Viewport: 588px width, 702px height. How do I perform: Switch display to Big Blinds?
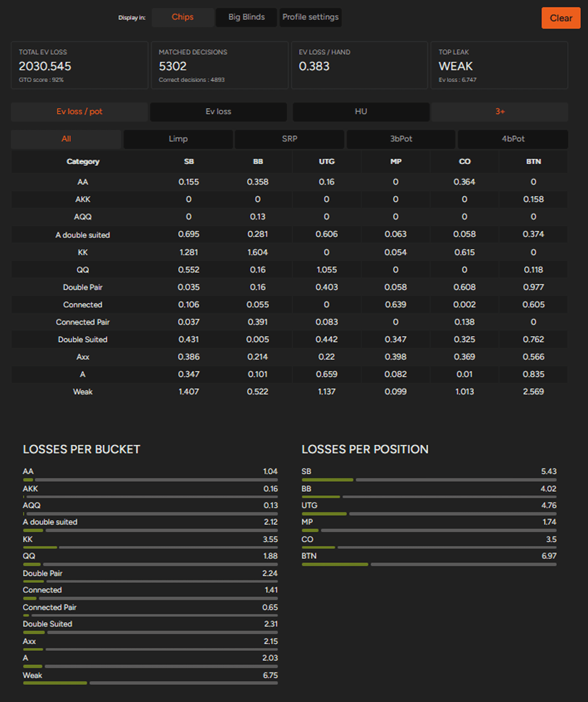tap(246, 17)
